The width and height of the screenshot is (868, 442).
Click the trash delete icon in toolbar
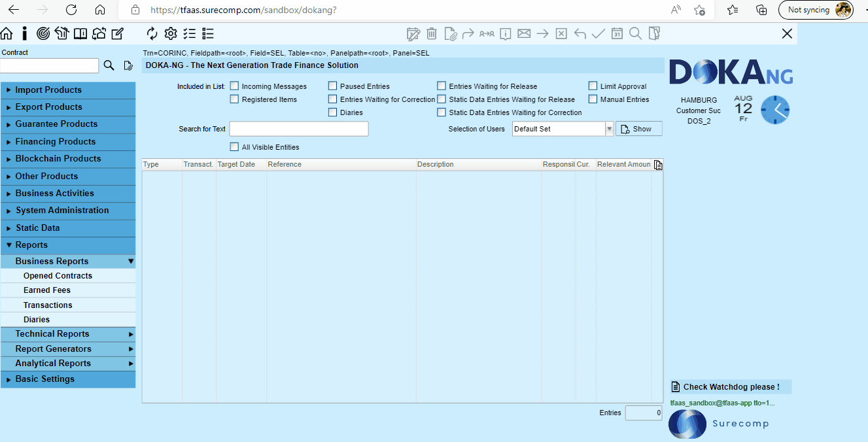[x=432, y=33]
